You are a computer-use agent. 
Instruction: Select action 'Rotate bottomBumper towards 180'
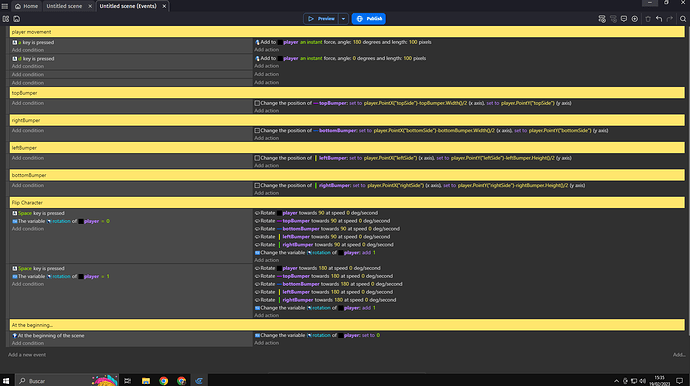pos(328,284)
